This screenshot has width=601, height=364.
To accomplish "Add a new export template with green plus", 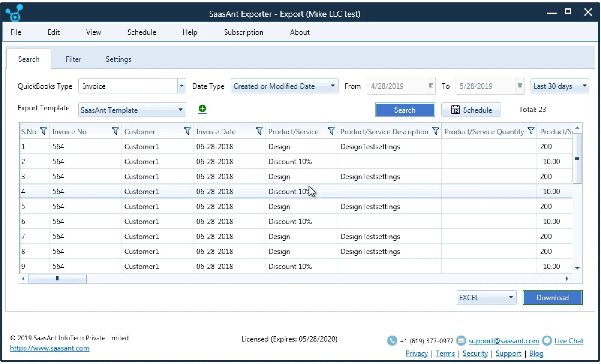I will (202, 109).
